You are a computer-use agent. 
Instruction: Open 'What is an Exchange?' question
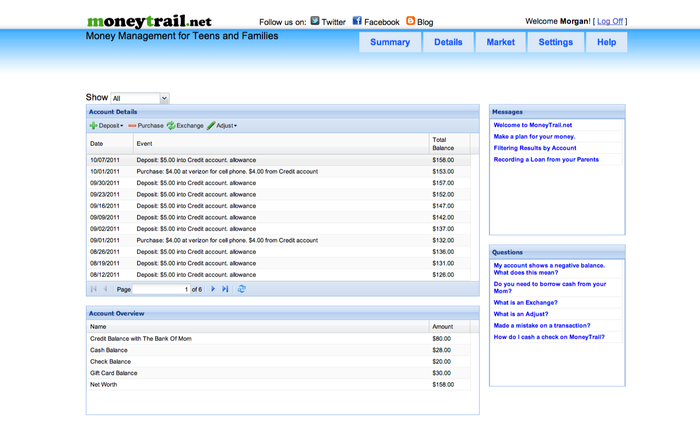(525, 302)
